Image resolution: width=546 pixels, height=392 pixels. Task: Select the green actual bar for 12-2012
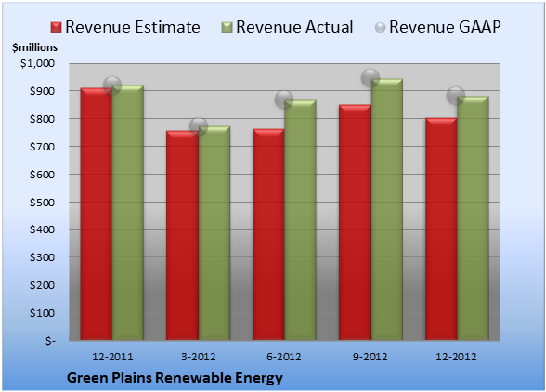click(x=473, y=218)
